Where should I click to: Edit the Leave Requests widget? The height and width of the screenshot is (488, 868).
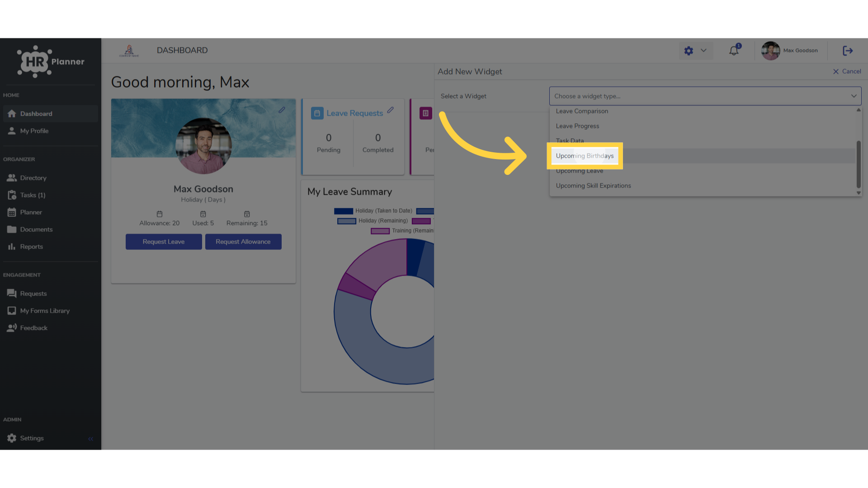(391, 110)
